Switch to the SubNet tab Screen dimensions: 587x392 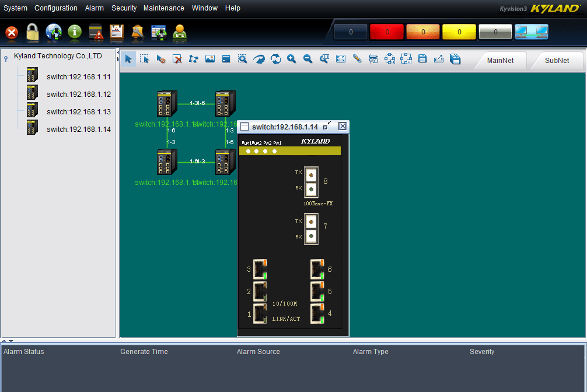tap(557, 60)
